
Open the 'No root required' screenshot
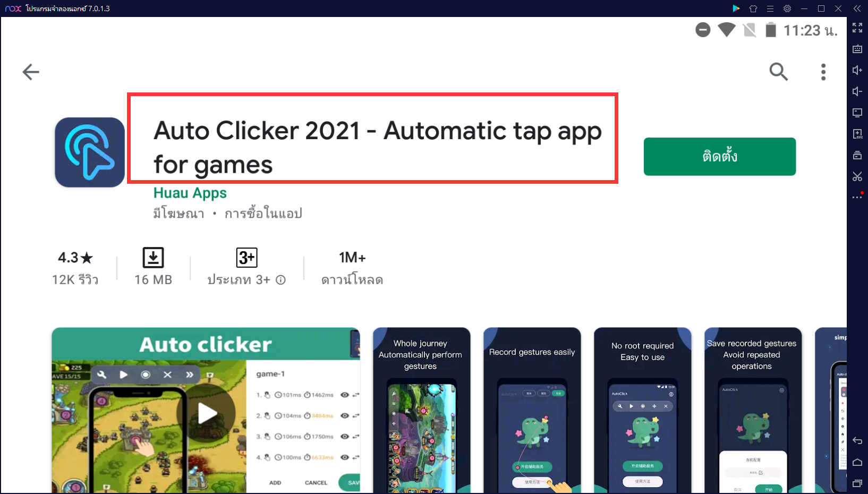click(x=642, y=410)
